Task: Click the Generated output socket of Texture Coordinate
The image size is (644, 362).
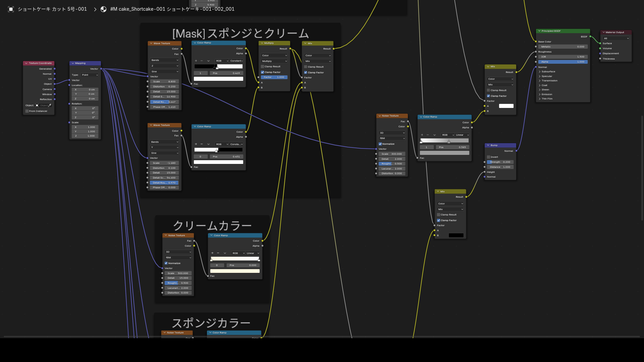Action: [x=54, y=69]
